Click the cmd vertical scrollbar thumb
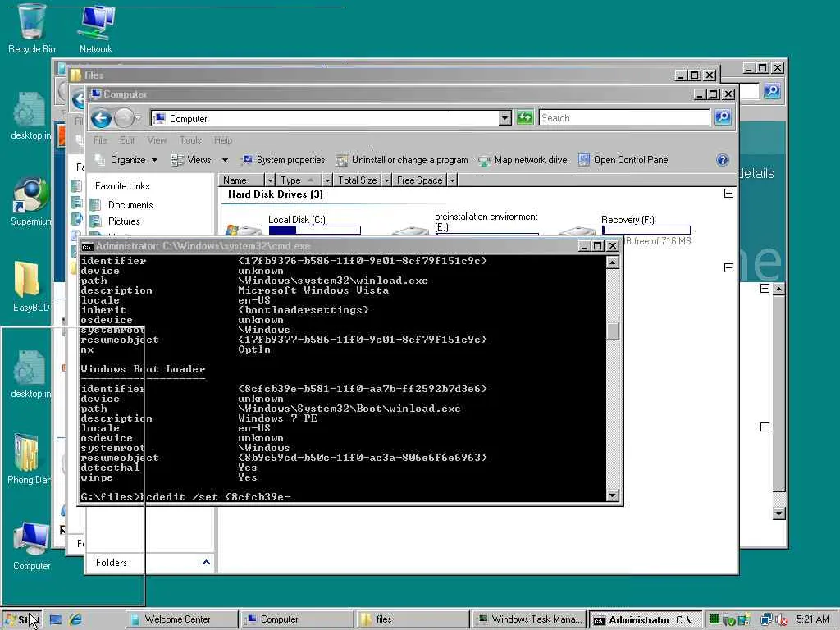This screenshot has height=630, width=840. pos(612,331)
